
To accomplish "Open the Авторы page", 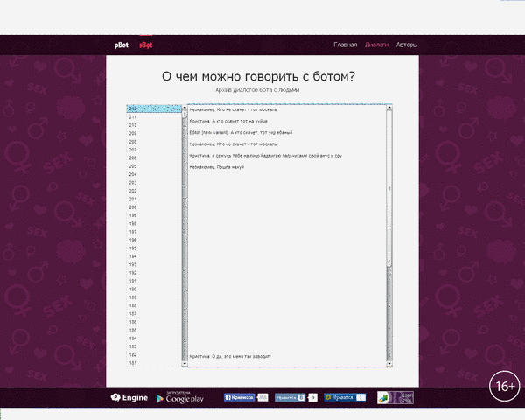I will [407, 45].
